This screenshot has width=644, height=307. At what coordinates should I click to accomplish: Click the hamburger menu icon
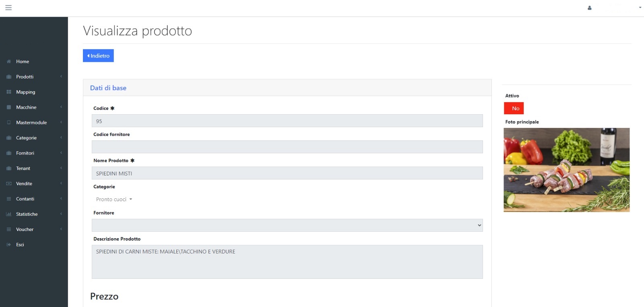pos(8,8)
